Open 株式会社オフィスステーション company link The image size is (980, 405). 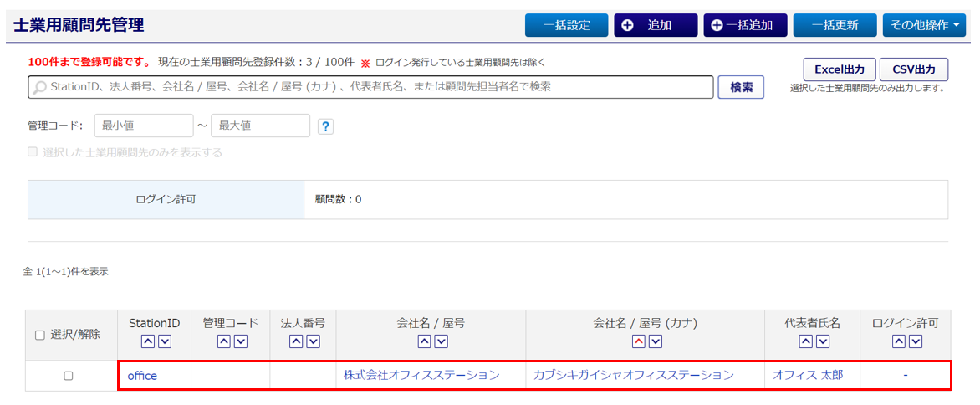point(422,375)
